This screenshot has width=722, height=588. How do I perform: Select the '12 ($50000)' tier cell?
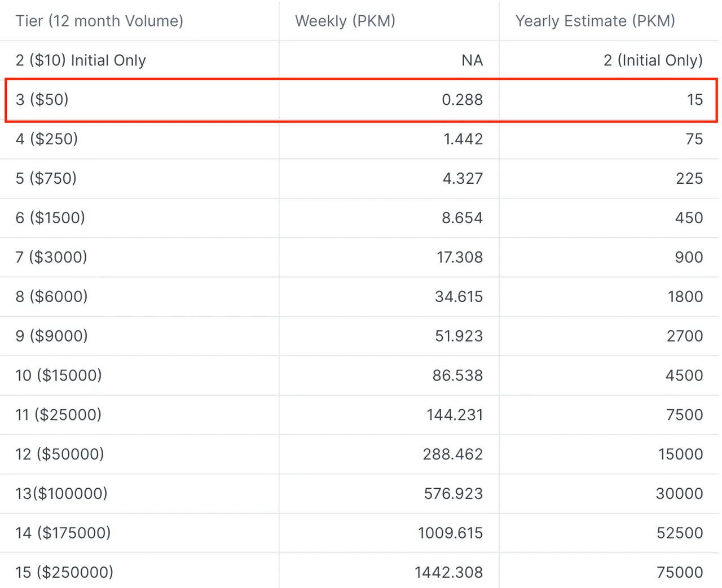60,454
